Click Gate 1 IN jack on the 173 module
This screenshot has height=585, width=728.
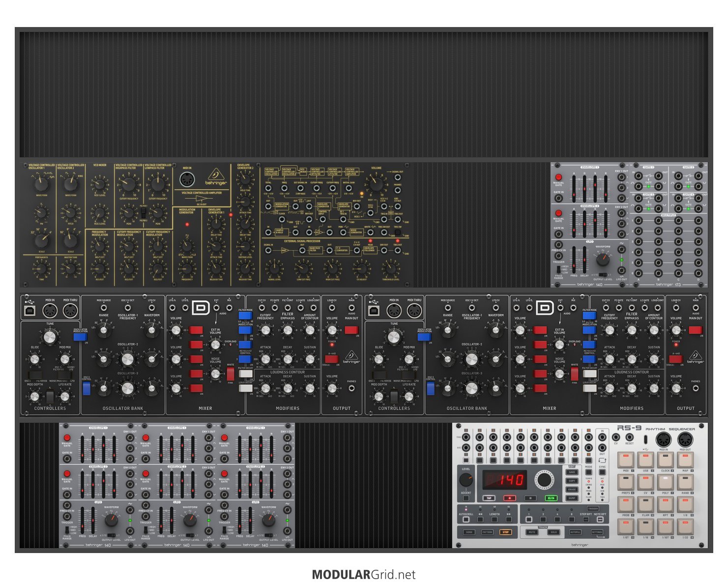[x=639, y=175]
